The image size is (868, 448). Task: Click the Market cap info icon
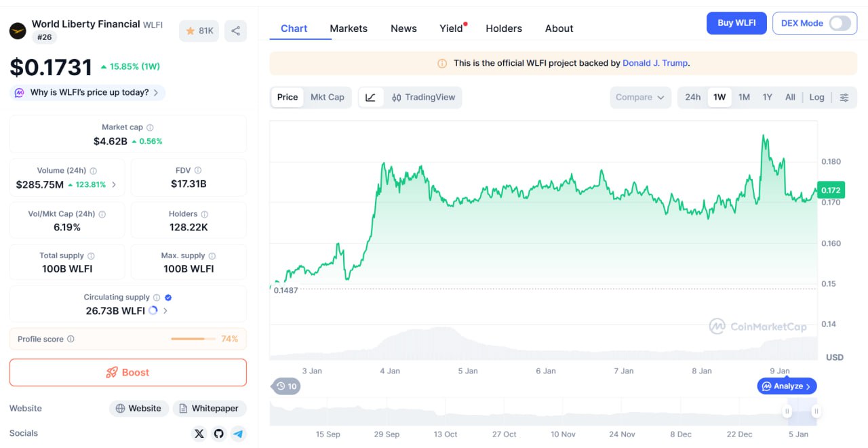click(x=150, y=127)
